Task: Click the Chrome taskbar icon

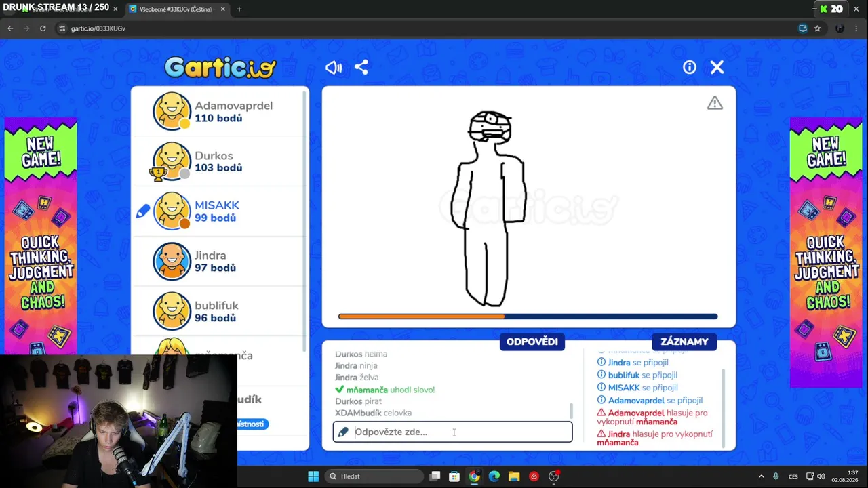Action: coord(474,476)
